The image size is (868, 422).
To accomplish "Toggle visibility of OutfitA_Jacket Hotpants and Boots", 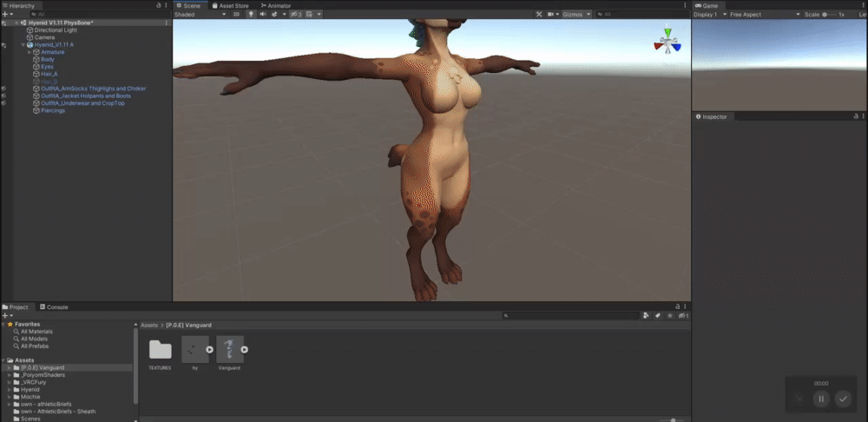I will click(x=3, y=96).
